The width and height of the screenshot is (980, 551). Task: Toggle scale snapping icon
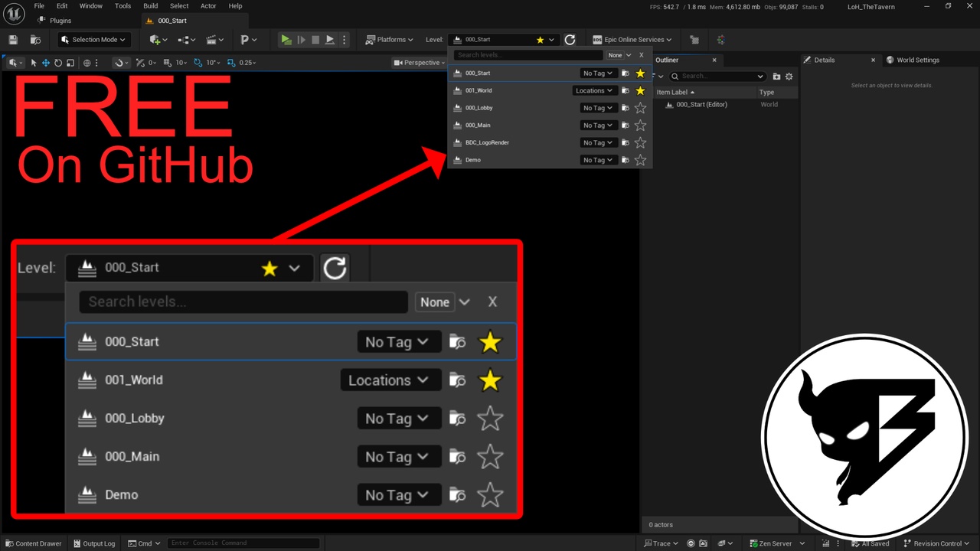[231, 63]
